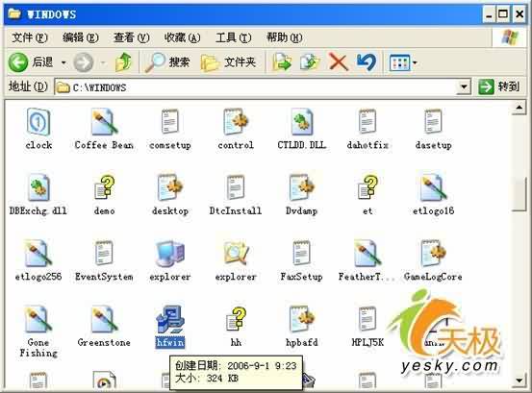Select the explorer computer program icon

(x=170, y=254)
